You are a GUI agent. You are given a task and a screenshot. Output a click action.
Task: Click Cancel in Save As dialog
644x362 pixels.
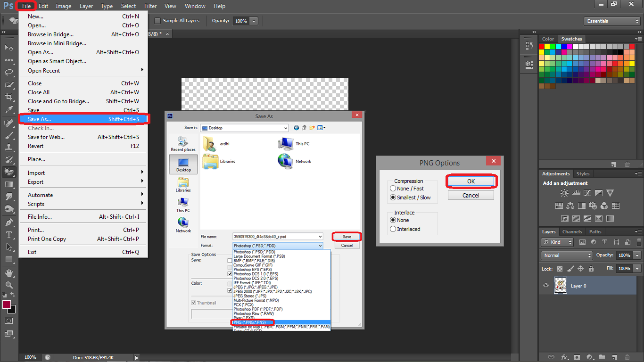coord(347,246)
